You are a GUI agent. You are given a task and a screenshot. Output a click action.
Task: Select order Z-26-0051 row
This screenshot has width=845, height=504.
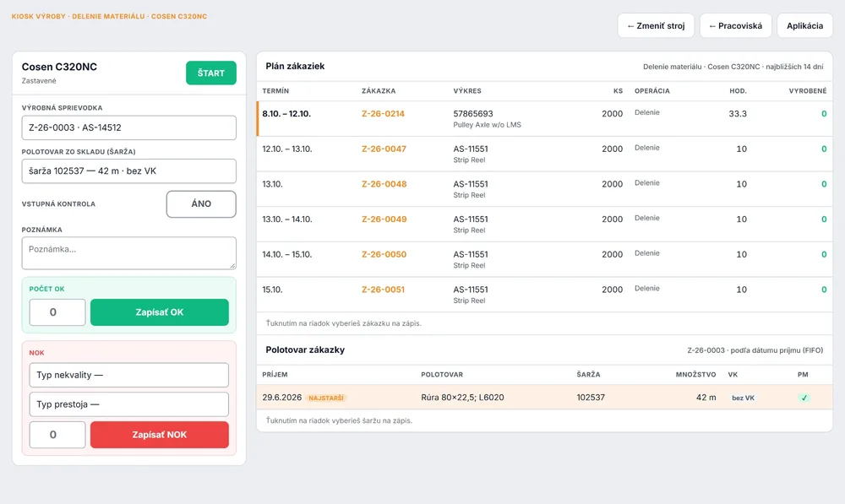click(x=545, y=295)
